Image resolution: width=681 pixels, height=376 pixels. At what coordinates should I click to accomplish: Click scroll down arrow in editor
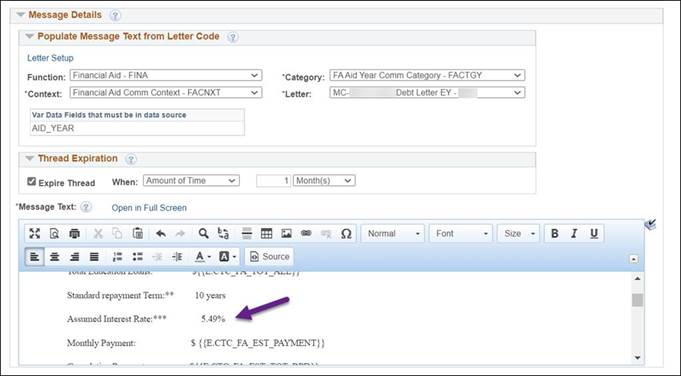(x=637, y=358)
